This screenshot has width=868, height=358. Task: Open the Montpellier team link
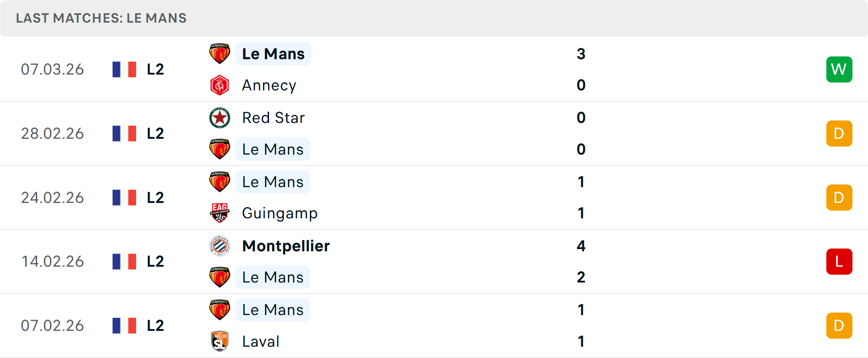click(286, 246)
